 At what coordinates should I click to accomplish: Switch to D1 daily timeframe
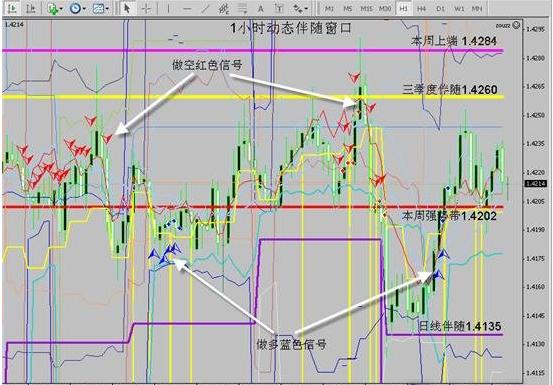pos(440,9)
